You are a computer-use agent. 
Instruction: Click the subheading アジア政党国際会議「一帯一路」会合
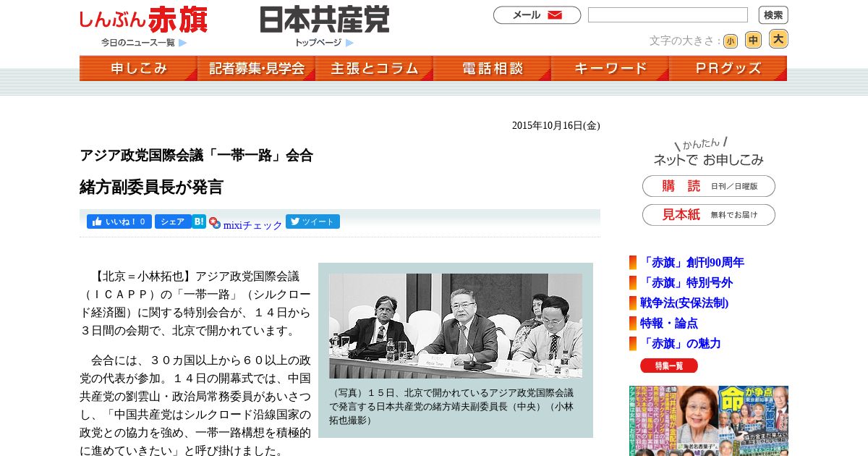(196, 155)
